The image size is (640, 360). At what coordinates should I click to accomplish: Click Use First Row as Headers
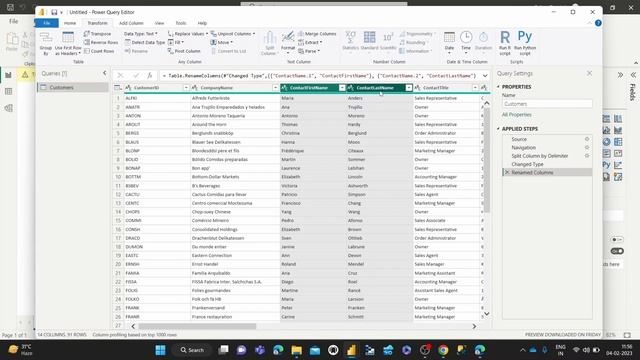pos(68,43)
